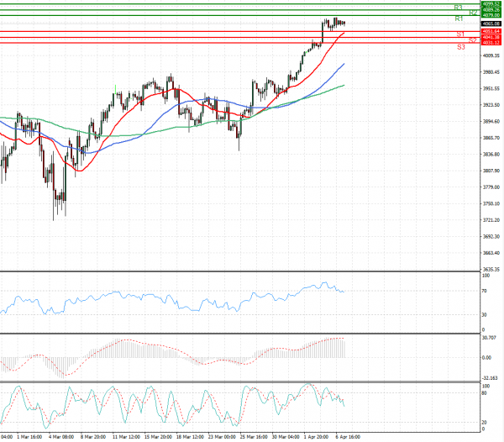Click the S3 support label
The width and height of the screenshot is (504, 442).
(x=461, y=47)
